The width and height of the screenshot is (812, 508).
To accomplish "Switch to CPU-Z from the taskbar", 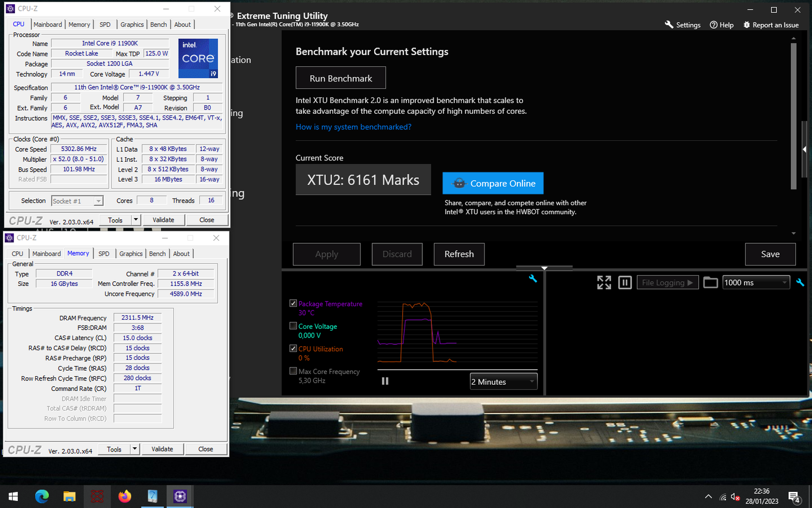I will coord(180,496).
